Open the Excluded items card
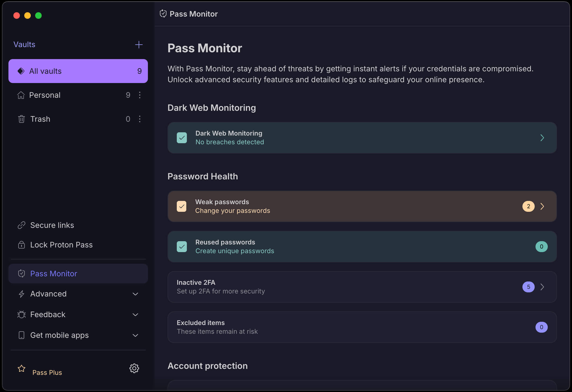Image resolution: width=572 pixels, height=392 pixels. [362, 327]
